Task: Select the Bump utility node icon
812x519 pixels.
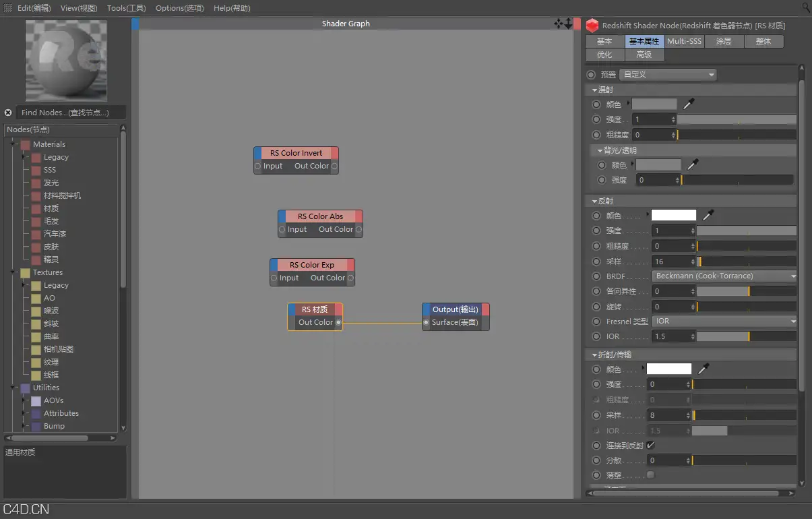Action: (36, 426)
